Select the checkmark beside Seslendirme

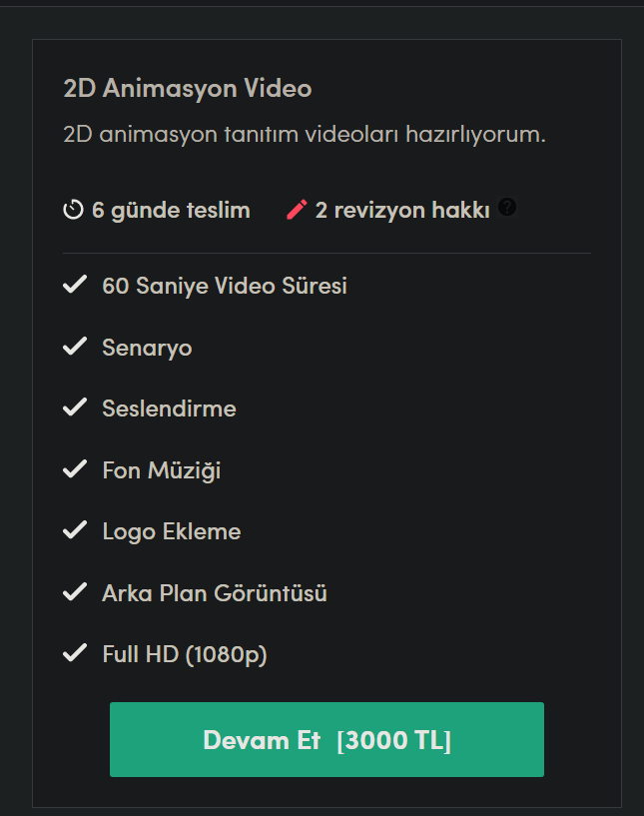coord(75,408)
